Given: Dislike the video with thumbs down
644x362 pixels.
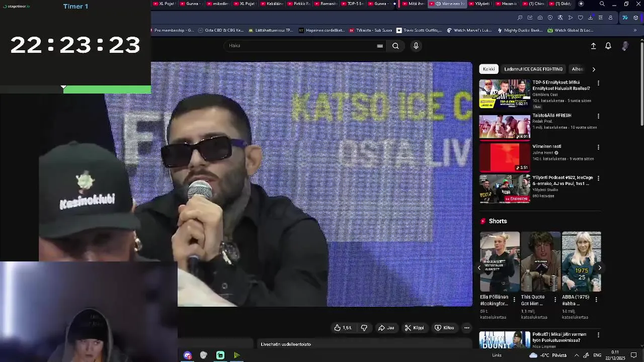Looking at the screenshot, I should [364, 328].
